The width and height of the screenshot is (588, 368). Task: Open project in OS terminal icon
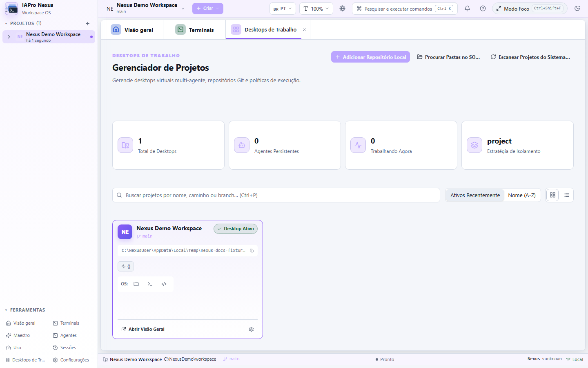(x=150, y=284)
